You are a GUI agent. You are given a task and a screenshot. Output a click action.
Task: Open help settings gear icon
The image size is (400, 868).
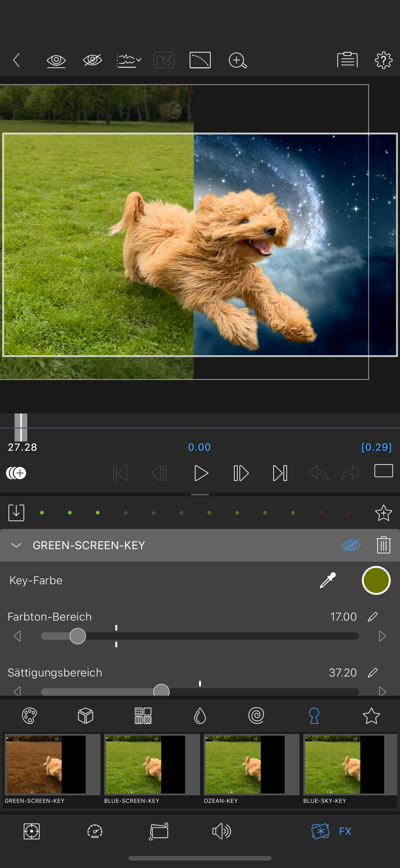[x=384, y=60]
